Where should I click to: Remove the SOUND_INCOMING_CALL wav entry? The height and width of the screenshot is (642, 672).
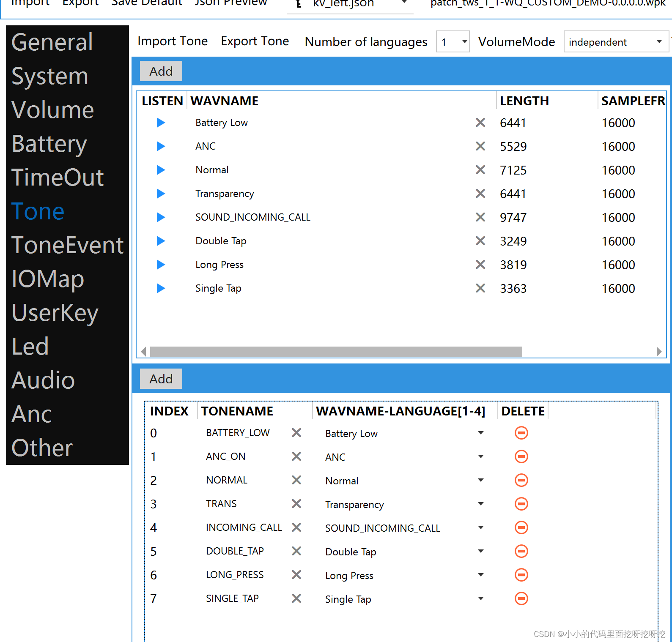click(480, 217)
